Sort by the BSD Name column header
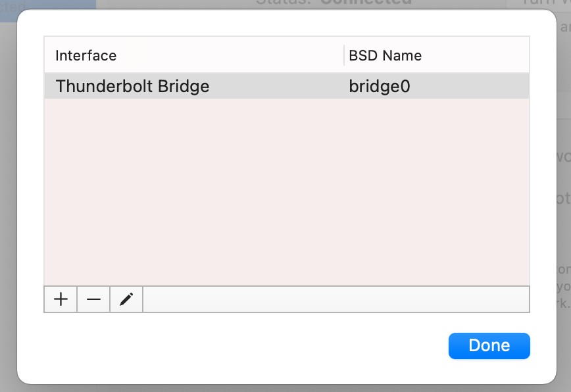 (x=385, y=56)
